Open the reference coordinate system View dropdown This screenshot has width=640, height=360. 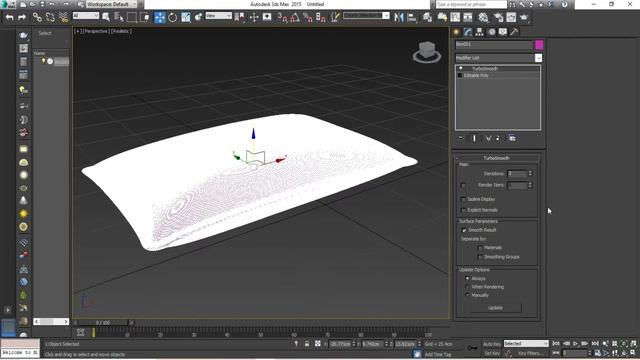pos(218,16)
